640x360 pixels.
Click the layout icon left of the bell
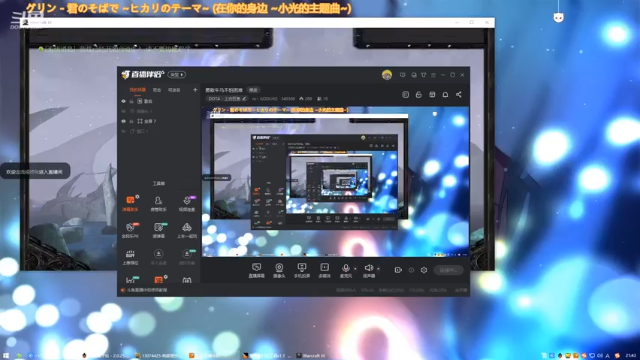(x=432, y=95)
